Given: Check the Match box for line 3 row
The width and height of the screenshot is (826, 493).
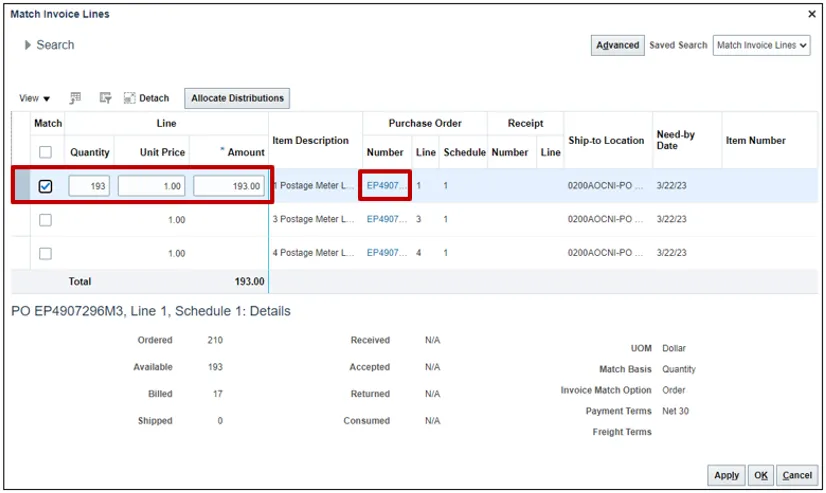Looking at the screenshot, I should click(x=45, y=219).
